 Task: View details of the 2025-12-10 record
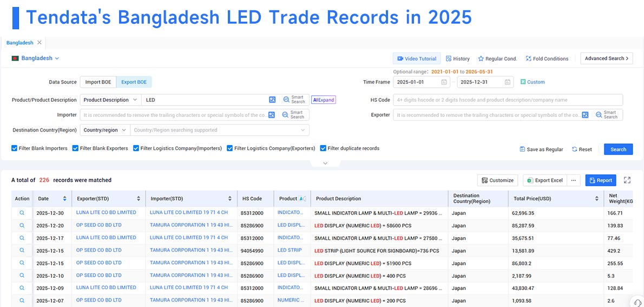click(22, 276)
